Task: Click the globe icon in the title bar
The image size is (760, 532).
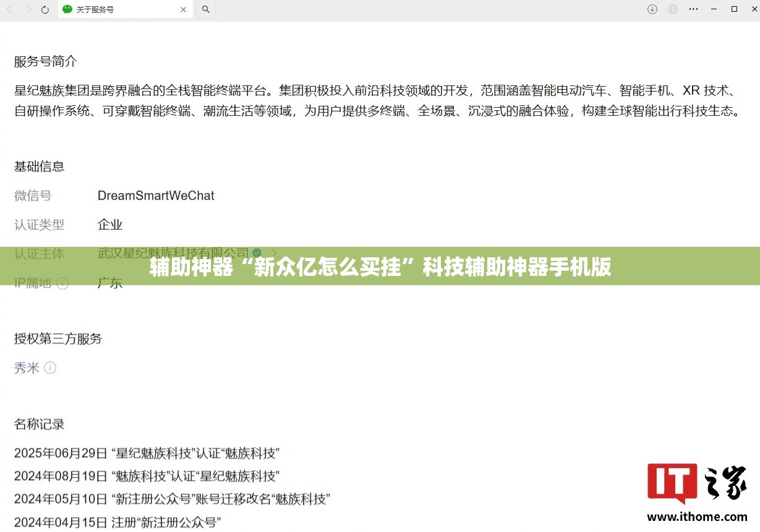Action: (x=673, y=9)
